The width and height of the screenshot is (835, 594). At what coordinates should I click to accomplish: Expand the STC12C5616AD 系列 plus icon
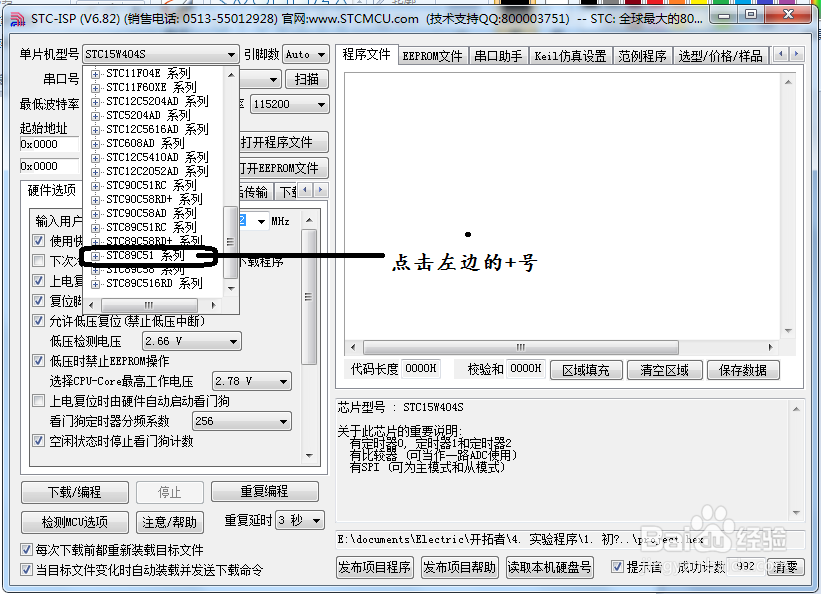click(x=95, y=130)
